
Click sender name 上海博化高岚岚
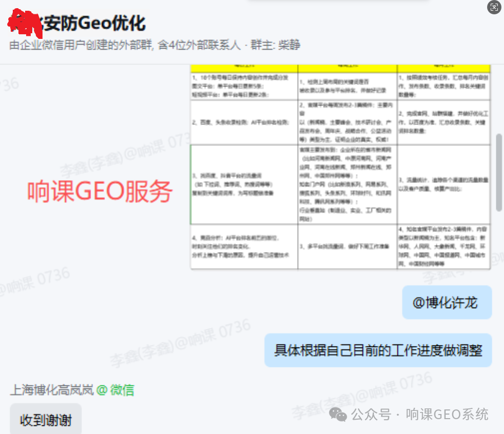pyautogui.click(x=52, y=390)
